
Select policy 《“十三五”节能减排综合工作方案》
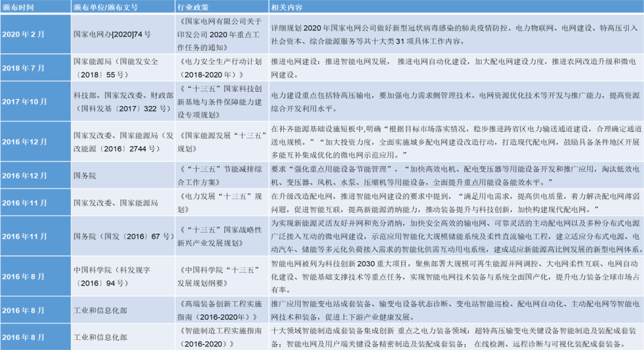pos(222,175)
